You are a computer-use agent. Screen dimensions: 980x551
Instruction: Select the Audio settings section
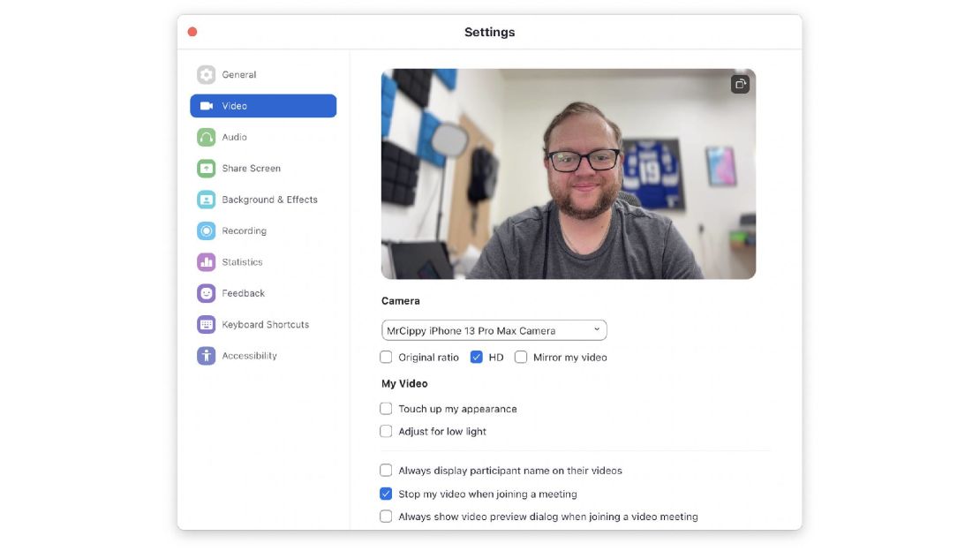click(263, 137)
